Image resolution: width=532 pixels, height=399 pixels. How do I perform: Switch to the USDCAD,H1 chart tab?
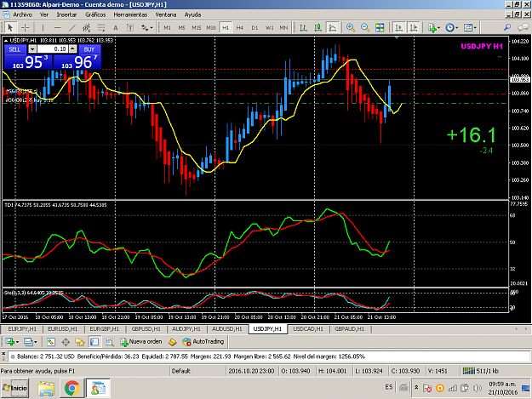[x=308, y=329]
